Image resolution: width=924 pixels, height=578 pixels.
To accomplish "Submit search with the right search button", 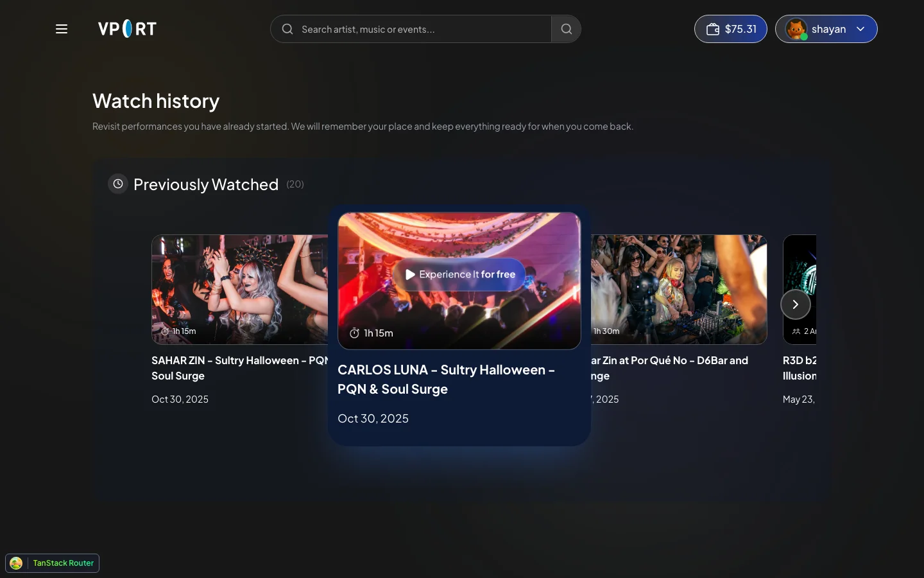I will click(566, 29).
